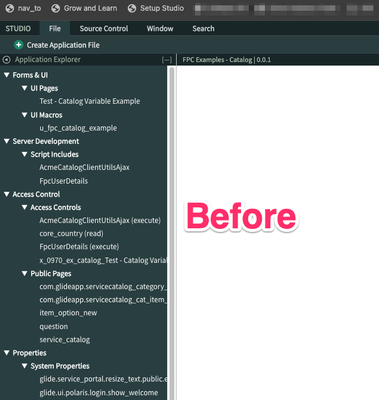
Task: Click the Application Explorer circle arrow icon
Action: [6, 60]
